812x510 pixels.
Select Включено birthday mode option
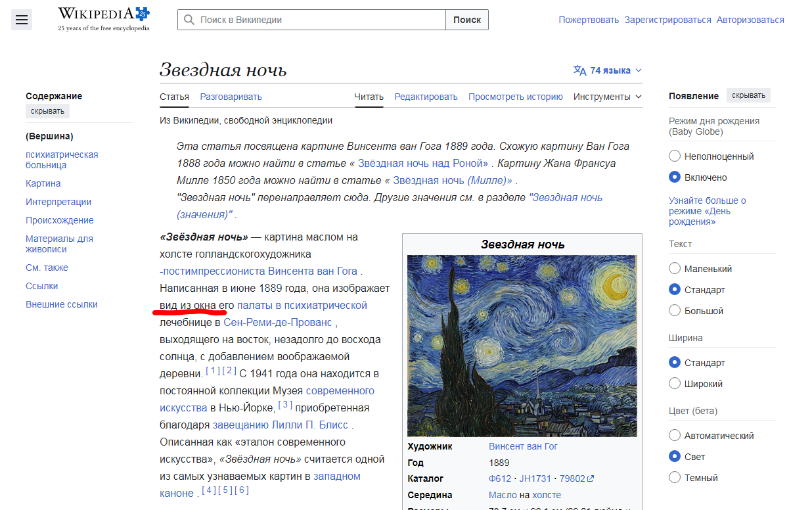tap(674, 177)
